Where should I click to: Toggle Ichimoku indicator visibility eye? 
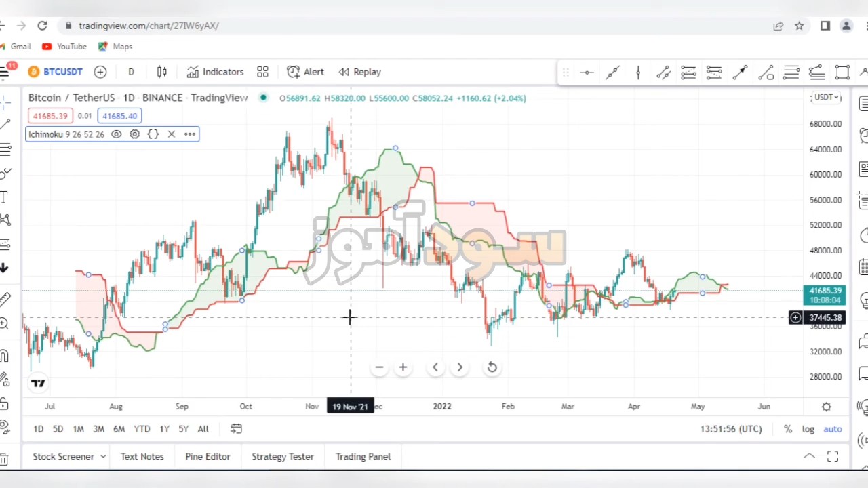(116, 134)
